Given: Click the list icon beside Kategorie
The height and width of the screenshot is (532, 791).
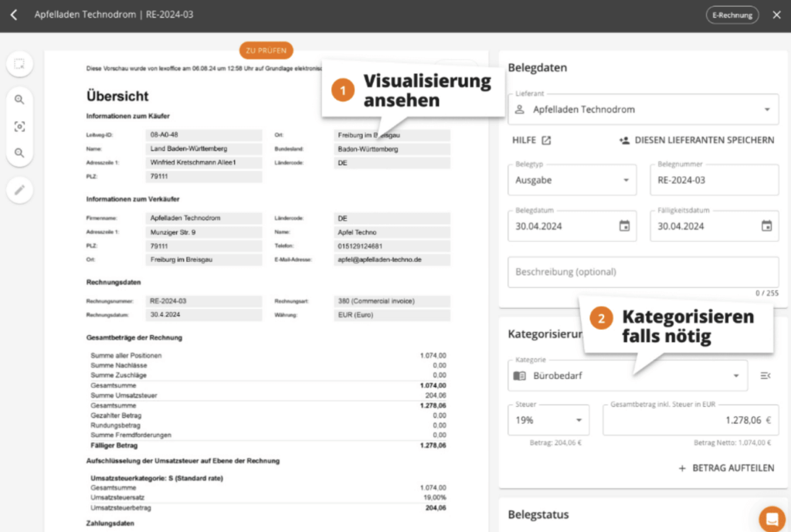Looking at the screenshot, I should (x=765, y=375).
